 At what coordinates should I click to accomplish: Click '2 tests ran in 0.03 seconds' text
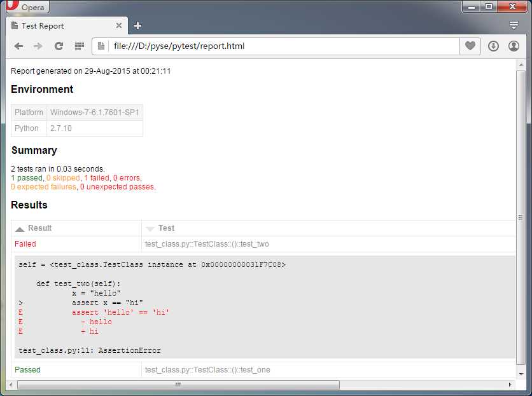pos(58,169)
